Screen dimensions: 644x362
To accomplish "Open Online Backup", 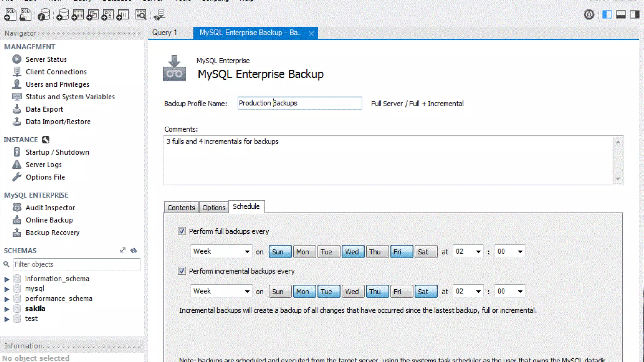I will point(49,220).
